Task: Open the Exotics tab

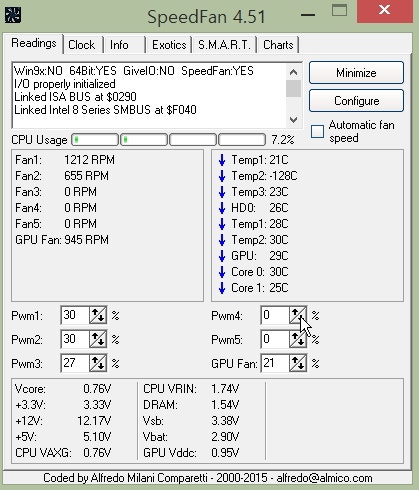Action: click(x=169, y=45)
